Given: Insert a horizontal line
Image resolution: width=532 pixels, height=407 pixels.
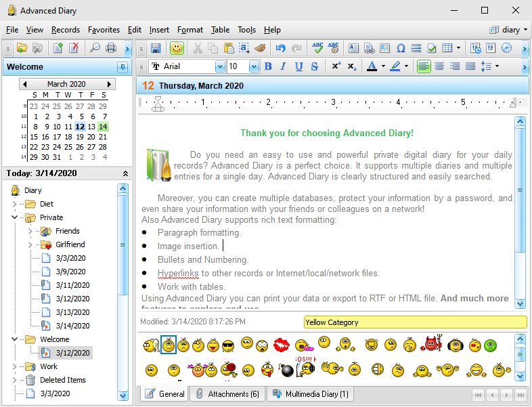Looking at the screenshot, I should tap(416, 48).
